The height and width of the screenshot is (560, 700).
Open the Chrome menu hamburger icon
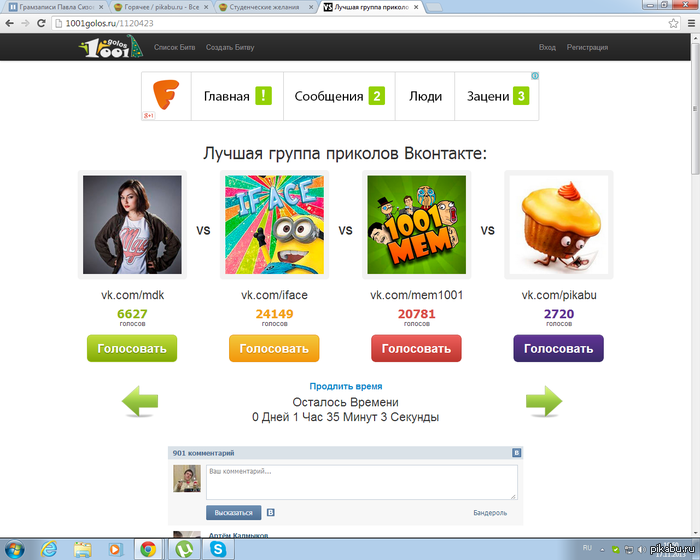click(x=691, y=23)
